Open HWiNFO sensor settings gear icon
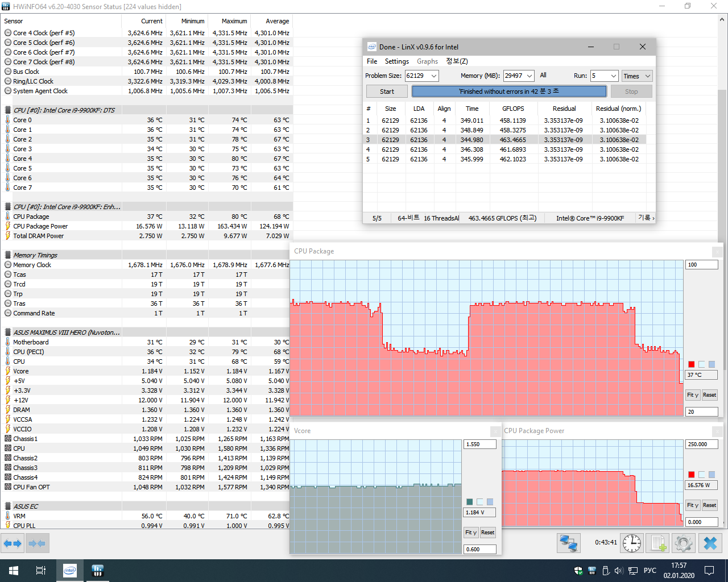Image resolution: width=728 pixels, height=582 pixels. pyautogui.click(x=684, y=543)
